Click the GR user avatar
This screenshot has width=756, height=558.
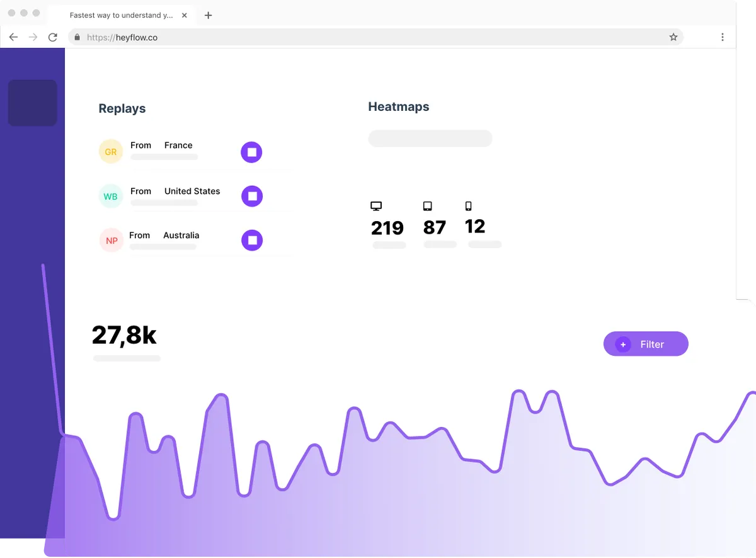pos(111,152)
